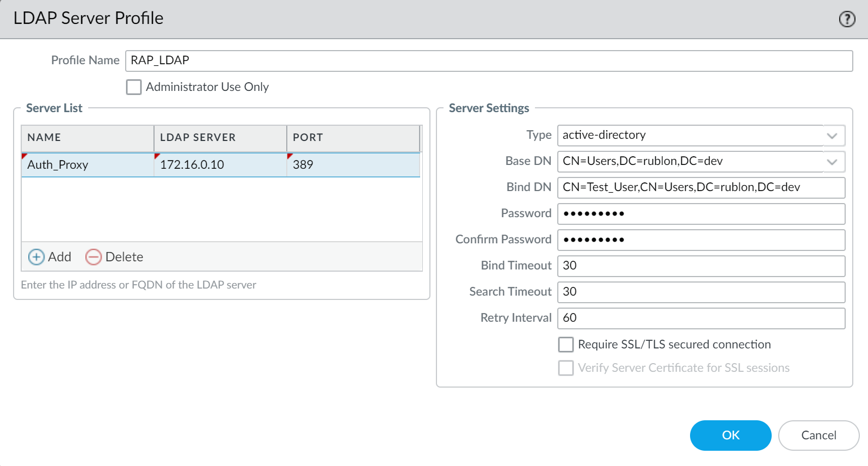Viewport: 868px width, 466px height.
Task: Enable Administrator Use Only checkbox
Action: [x=134, y=87]
